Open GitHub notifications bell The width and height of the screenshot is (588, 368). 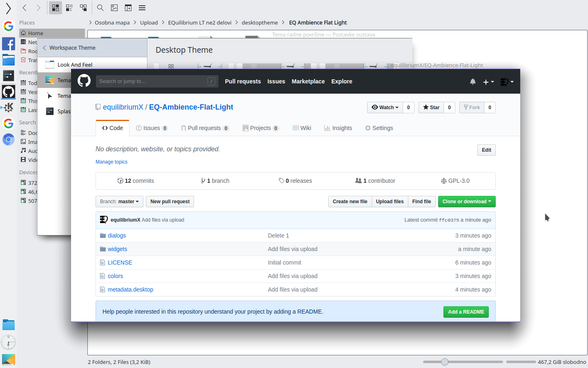click(x=473, y=81)
